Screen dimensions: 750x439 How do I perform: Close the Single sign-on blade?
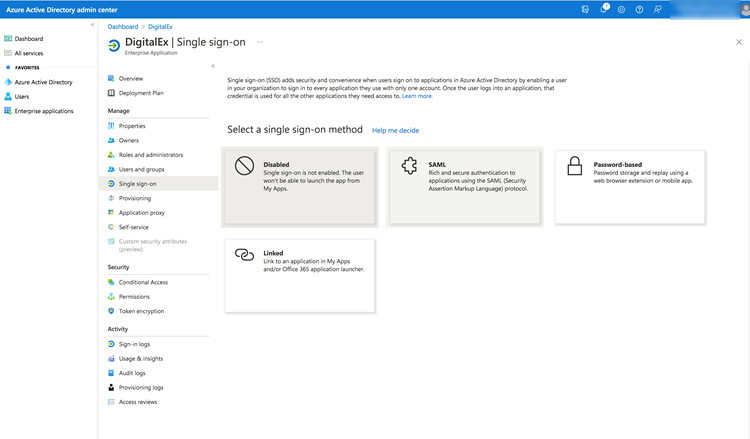point(739,43)
